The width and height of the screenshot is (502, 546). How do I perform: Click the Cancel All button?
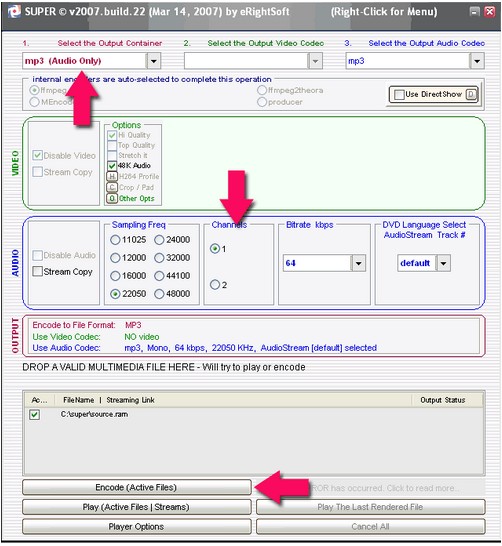click(x=370, y=527)
